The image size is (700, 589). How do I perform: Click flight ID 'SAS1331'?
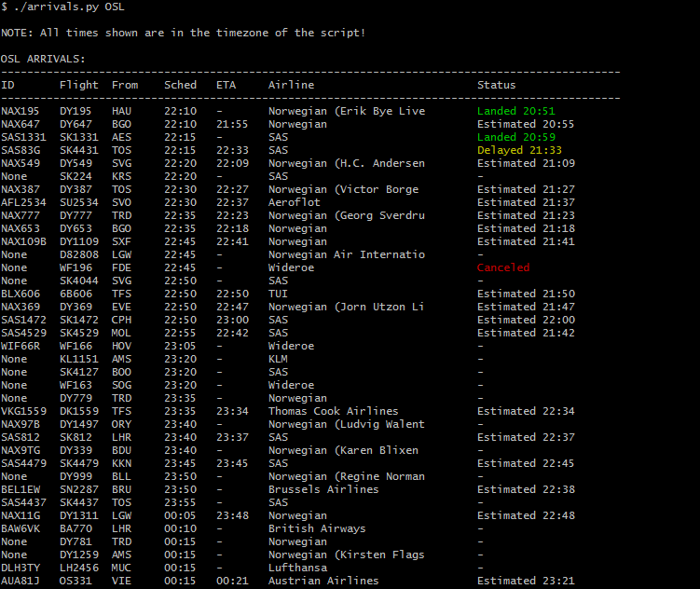pyautogui.click(x=23, y=137)
